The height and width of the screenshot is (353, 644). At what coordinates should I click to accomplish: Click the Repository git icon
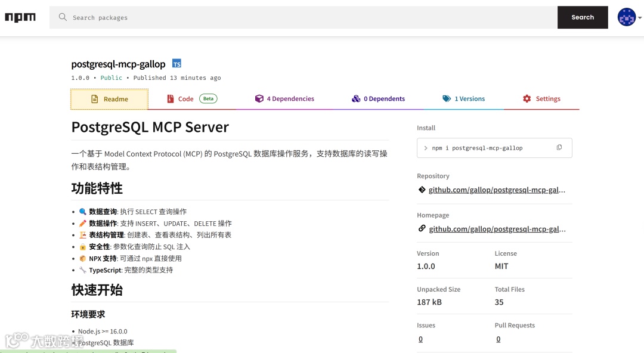click(x=422, y=190)
